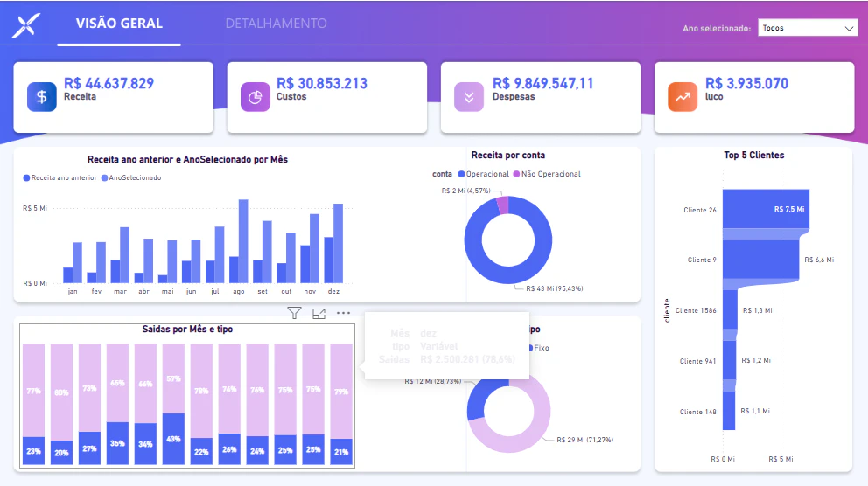Image resolution: width=868 pixels, height=486 pixels.
Task: Click the 57% segment in Saidas chart
Action: pos(173,378)
